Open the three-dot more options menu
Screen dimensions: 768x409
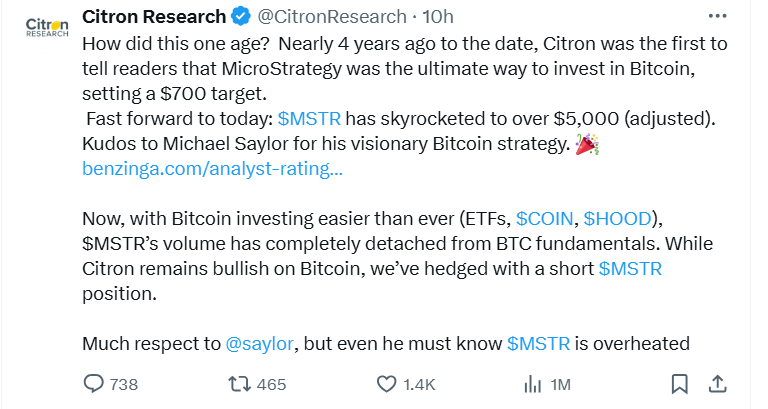(716, 17)
